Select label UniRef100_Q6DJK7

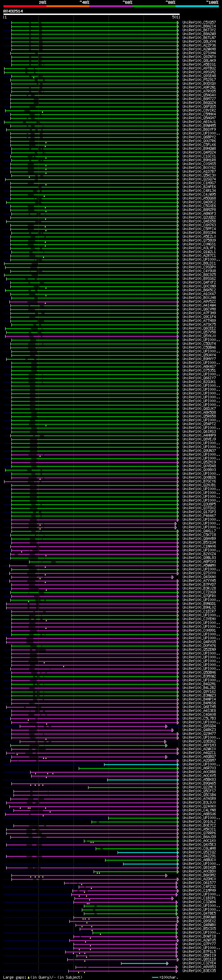pyautogui.click(x=199, y=408)
